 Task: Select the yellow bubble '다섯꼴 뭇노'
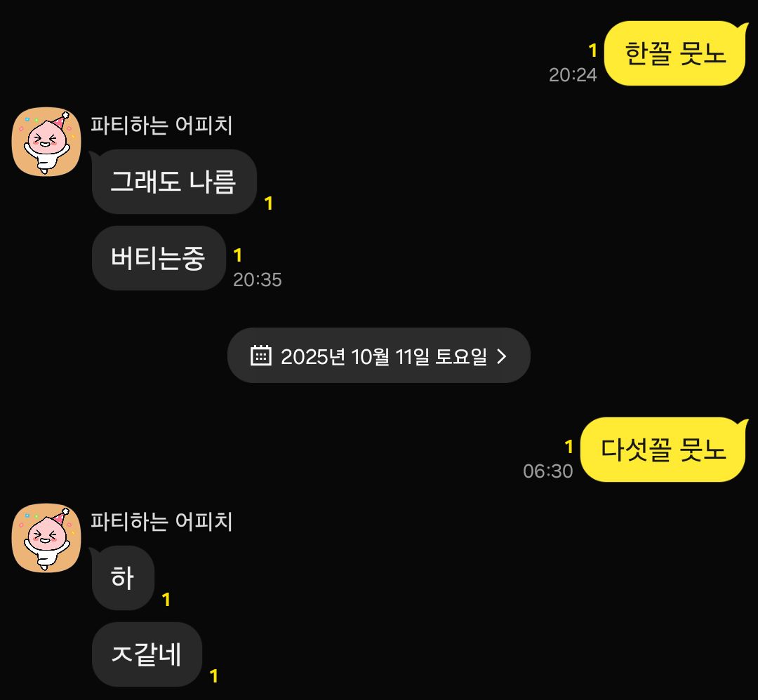pos(664,450)
